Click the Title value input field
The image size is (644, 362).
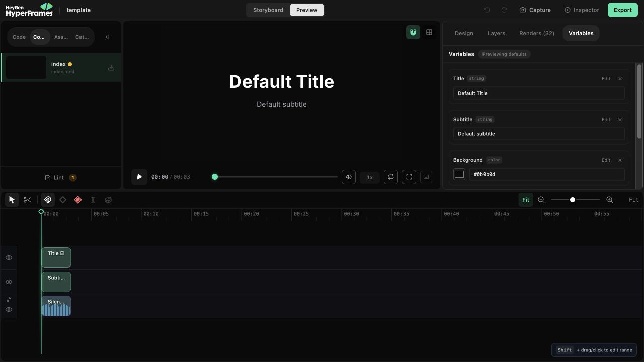click(539, 93)
